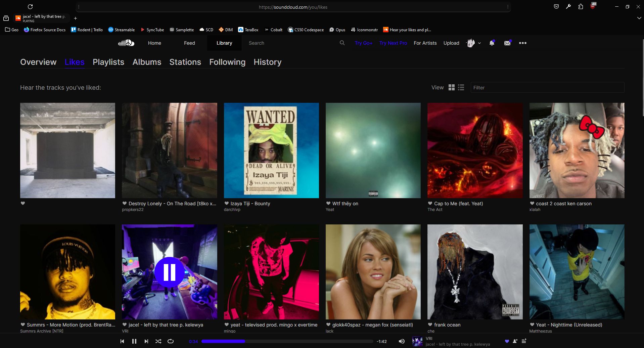
Task: Open the Yeat artist link under Wtf they on
Action: click(x=330, y=210)
